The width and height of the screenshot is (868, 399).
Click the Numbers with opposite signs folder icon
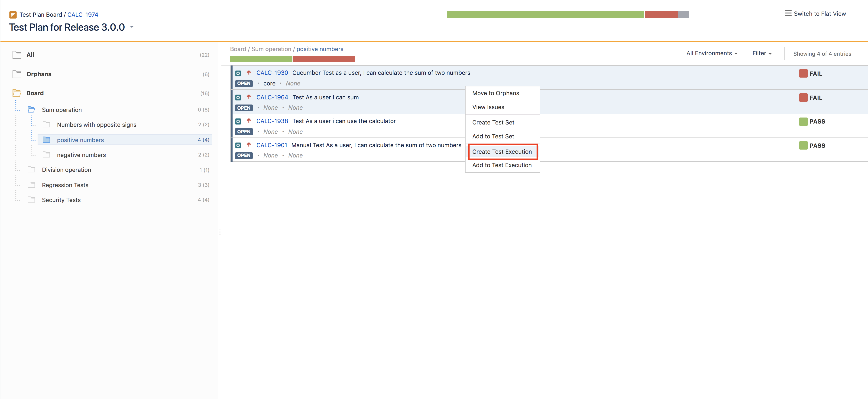[x=46, y=124]
